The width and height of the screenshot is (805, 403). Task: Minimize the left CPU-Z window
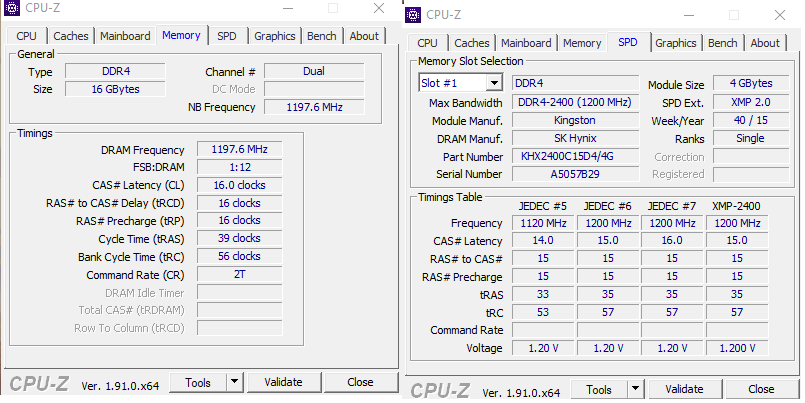pyautogui.click(x=288, y=8)
